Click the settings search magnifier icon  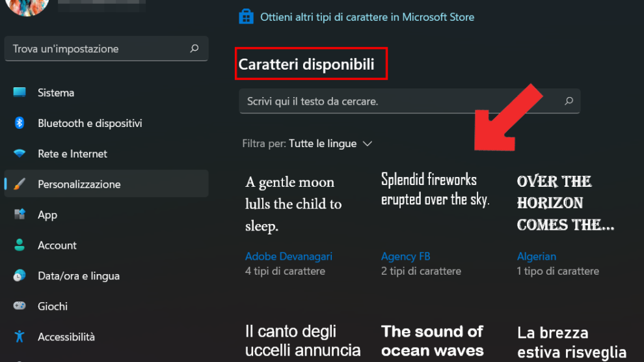tap(194, 49)
